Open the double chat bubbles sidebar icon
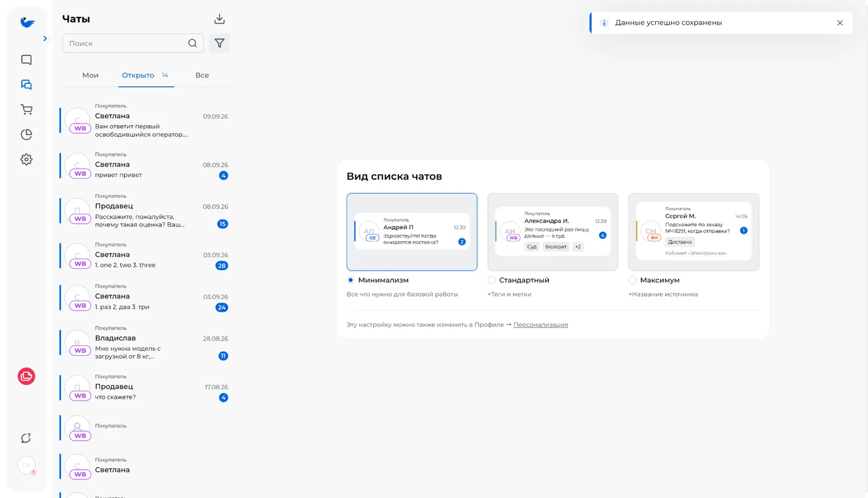This screenshot has width=868, height=498. click(27, 85)
